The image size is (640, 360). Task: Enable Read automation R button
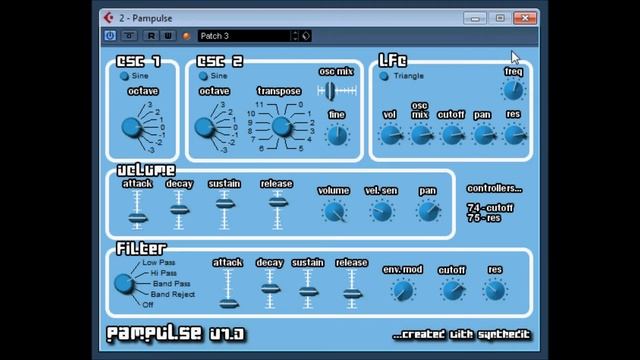tap(151, 36)
